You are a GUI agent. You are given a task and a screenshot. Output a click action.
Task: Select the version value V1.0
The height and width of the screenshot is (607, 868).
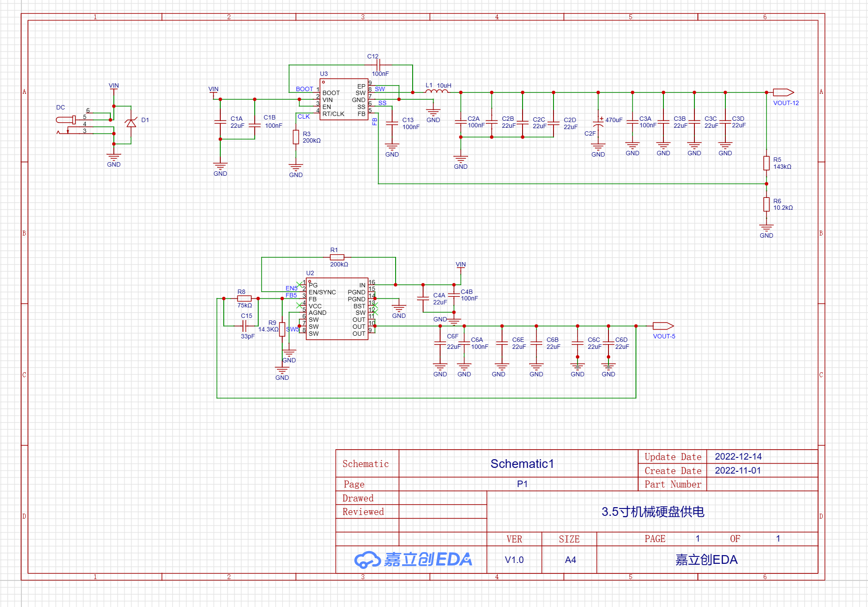click(514, 560)
